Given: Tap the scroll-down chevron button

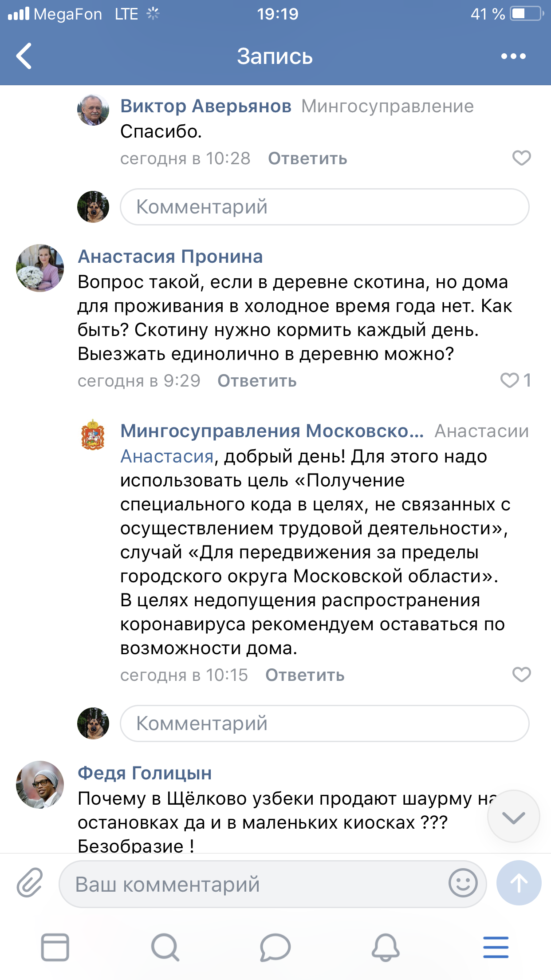Looking at the screenshot, I should click(513, 816).
